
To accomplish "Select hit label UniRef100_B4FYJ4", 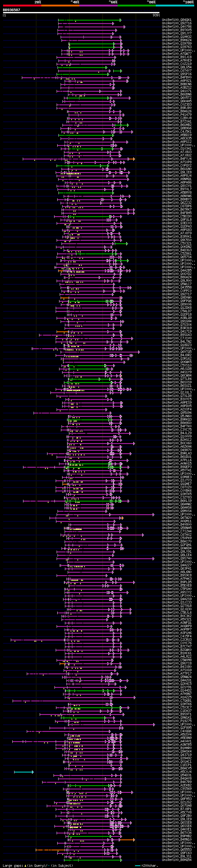I will point(177,159).
